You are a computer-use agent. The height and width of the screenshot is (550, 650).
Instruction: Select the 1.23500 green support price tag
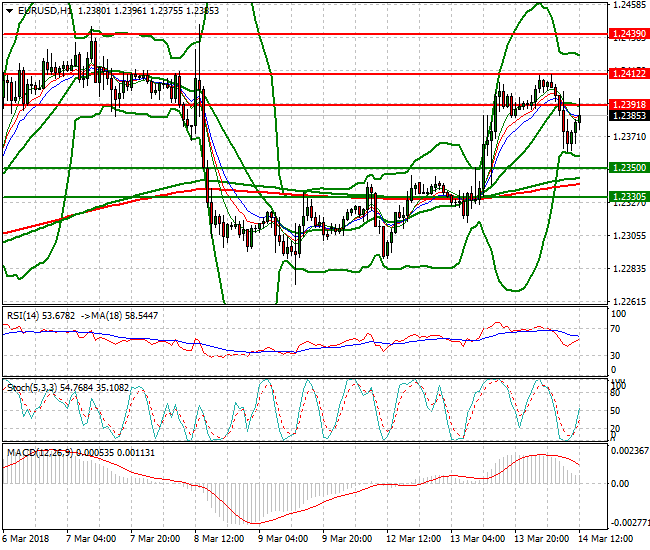pos(628,168)
